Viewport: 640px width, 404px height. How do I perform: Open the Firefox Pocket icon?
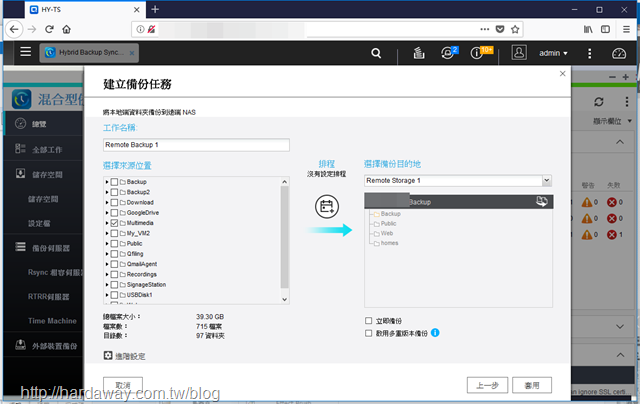500,29
